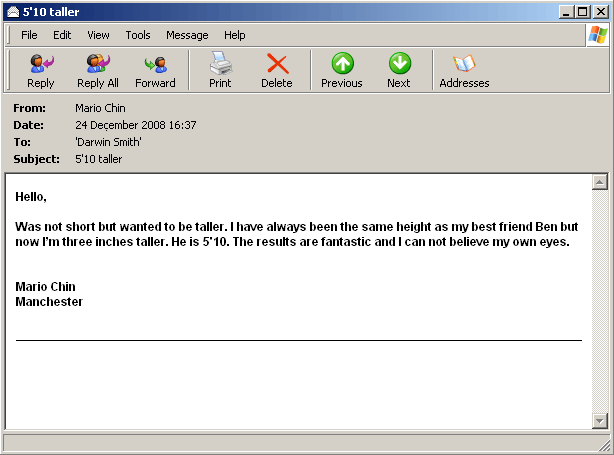This screenshot has width=614, height=455.
Task: Maximize the message window
Action: (x=583, y=11)
